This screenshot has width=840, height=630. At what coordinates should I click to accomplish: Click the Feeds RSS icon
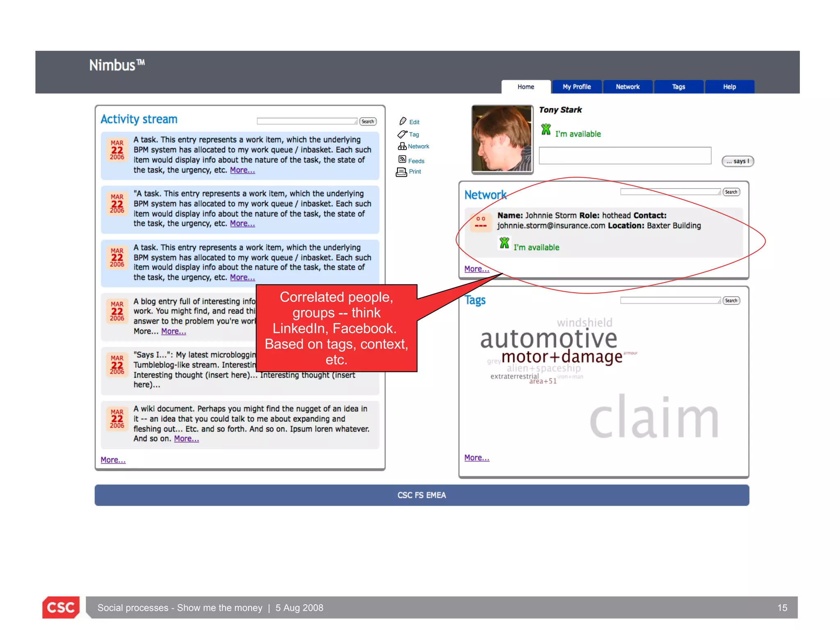[402, 160]
